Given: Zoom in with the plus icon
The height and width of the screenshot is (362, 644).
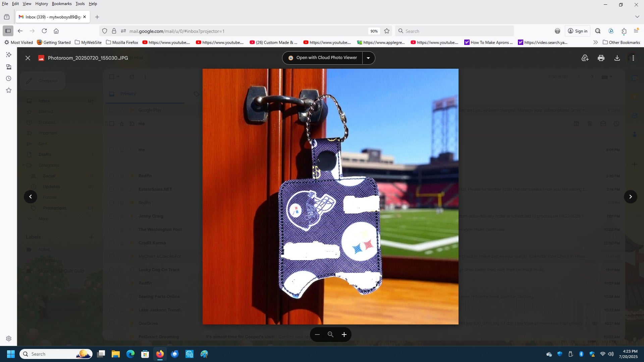Looking at the screenshot, I should coord(344,335).
